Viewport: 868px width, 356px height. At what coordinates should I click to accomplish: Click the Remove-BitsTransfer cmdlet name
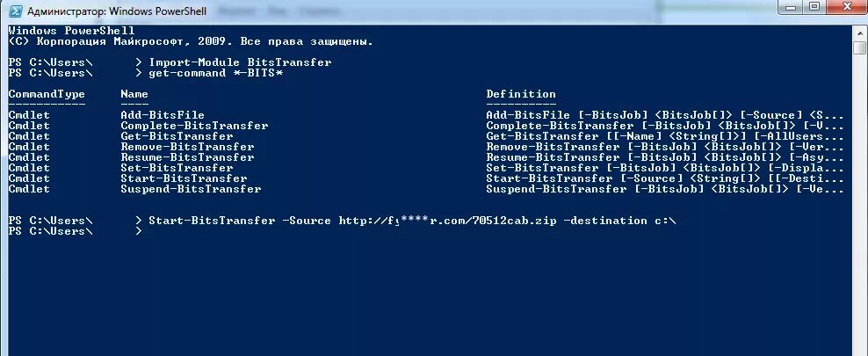[x=187, y=148]
